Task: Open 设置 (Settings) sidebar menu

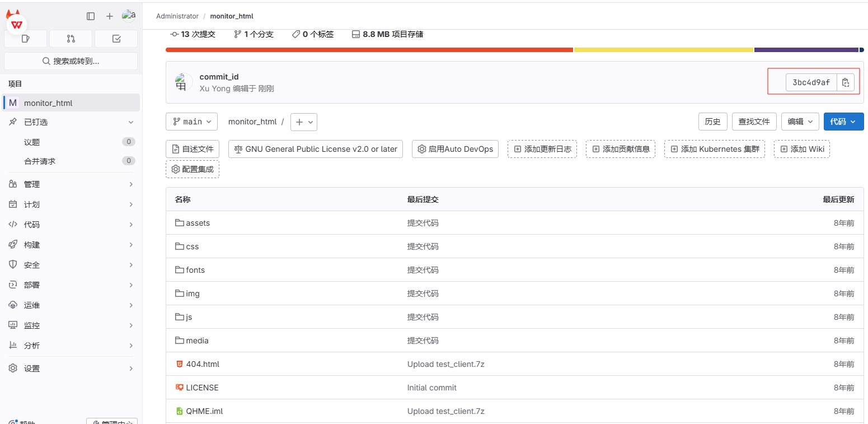Action: pos(32,369)
